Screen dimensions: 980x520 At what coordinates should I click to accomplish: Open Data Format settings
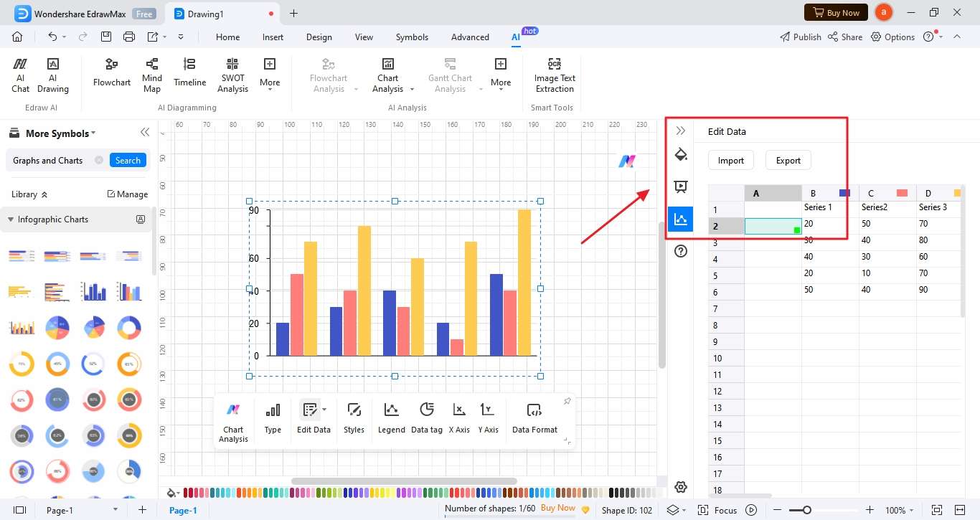[534, 418]
